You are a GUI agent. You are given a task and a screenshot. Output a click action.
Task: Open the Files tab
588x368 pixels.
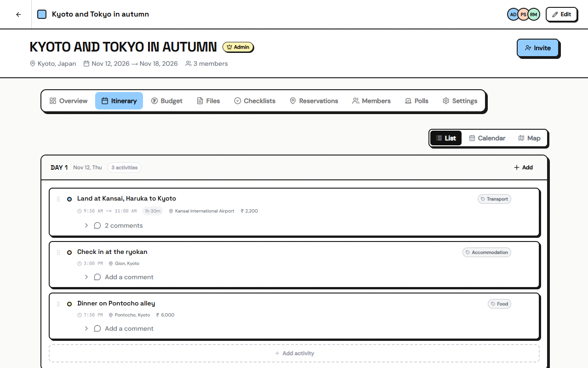(208, 101)
